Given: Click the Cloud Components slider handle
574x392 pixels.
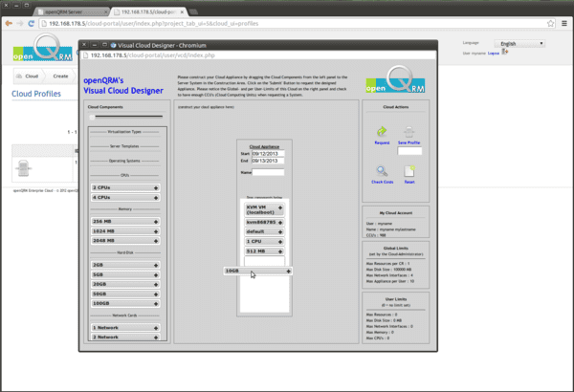Looking at the screenshot, I should 92,118.
